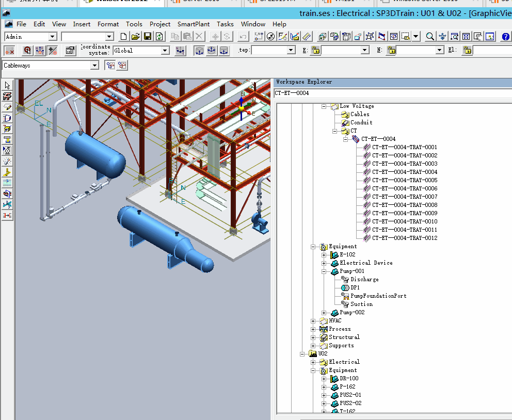Screen dimensions: 512x420
Task: Collapse the CT-ET—0004 tree node
Action: tap(345, 139)
